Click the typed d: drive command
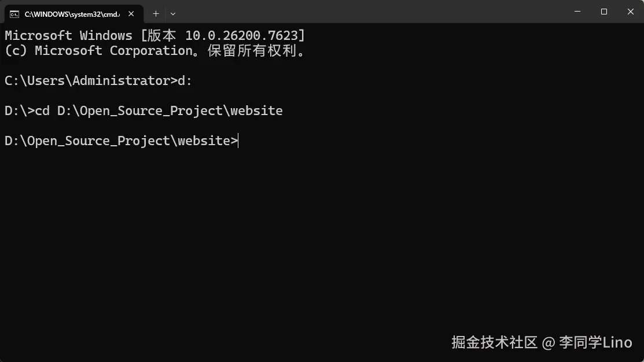 [185, 80]
